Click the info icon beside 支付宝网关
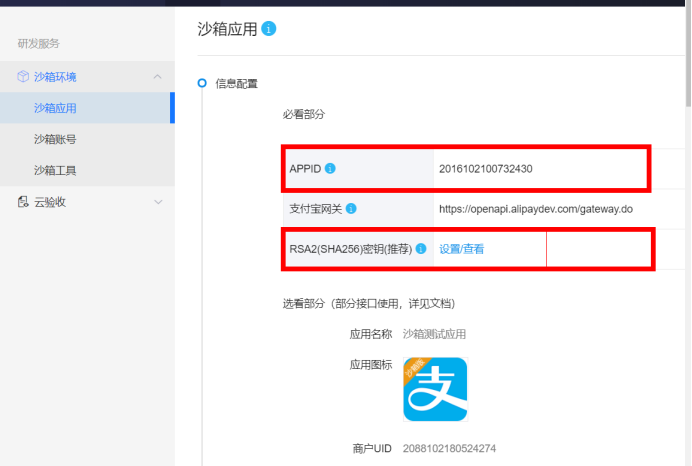Viewport: 692px width, 466px height. (351, 208)
